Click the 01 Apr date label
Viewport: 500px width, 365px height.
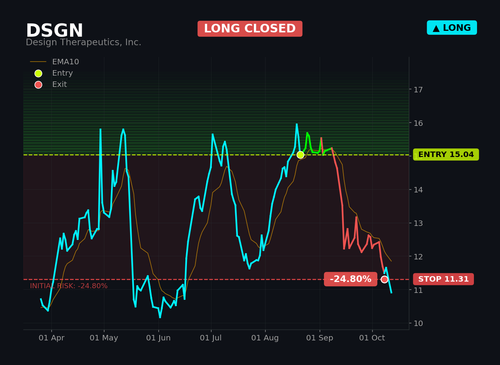coord(51,338)
